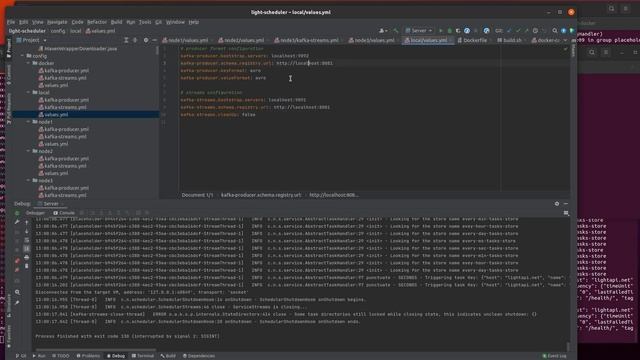Open the Terminal tool window button
The height and width of the screenshot is (360, 640).
point(143,356)
